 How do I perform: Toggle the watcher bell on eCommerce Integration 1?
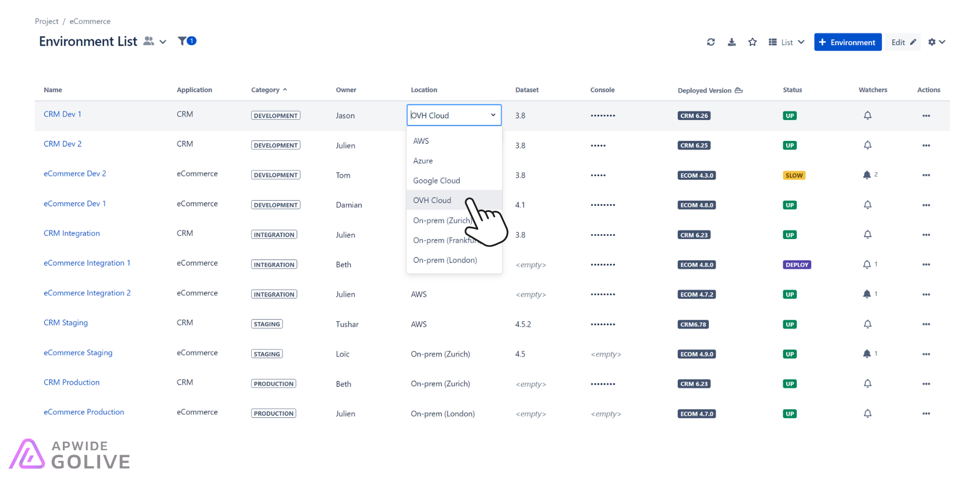[867, 264]
